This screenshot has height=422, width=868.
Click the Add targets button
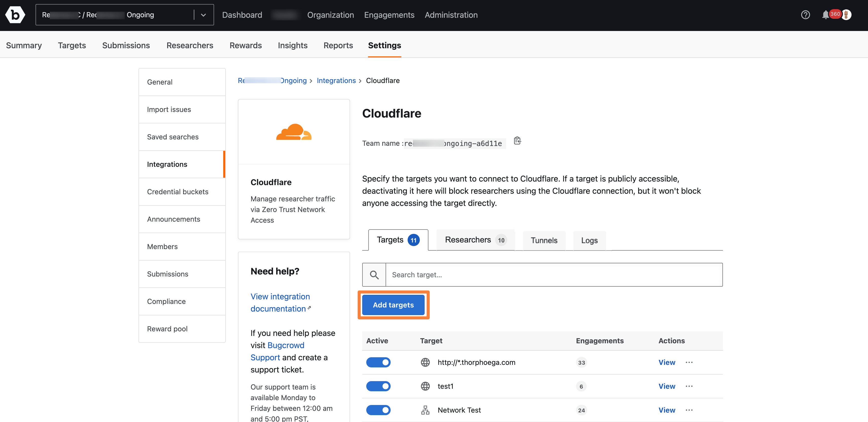pos(393,305)
